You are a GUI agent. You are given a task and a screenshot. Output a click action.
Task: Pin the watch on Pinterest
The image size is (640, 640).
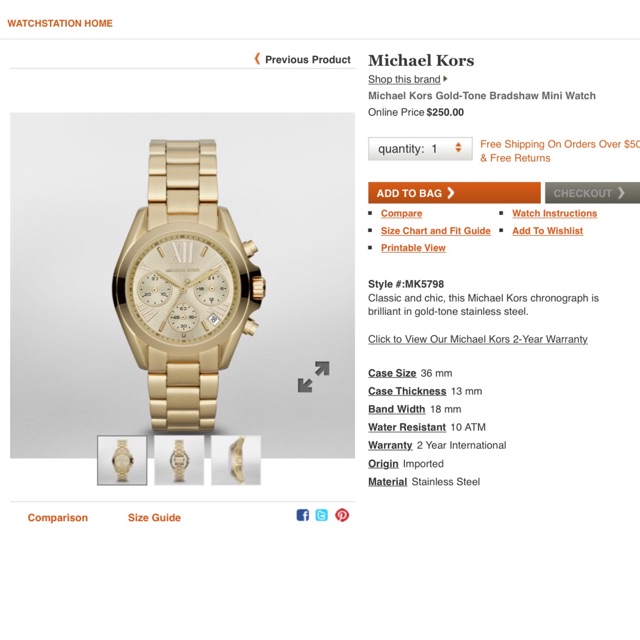coord(342,515)
